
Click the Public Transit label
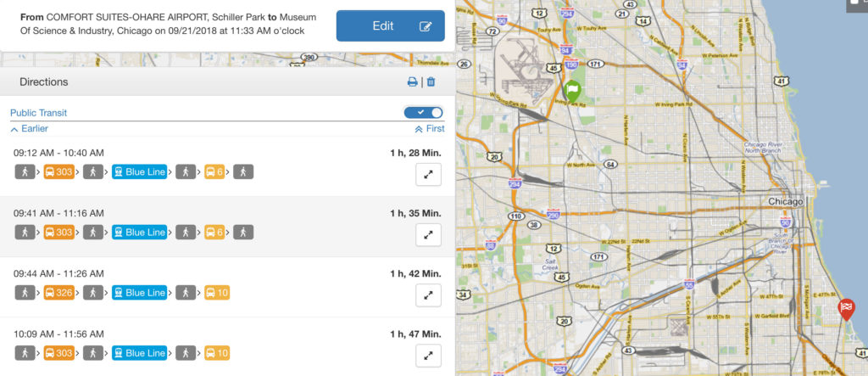point(38,113)
